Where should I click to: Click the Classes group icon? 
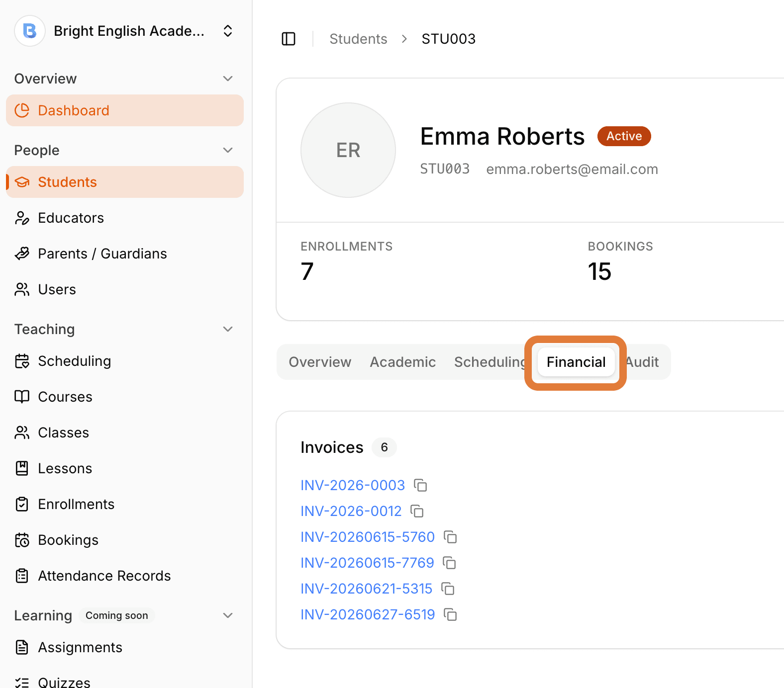point(22,432)
